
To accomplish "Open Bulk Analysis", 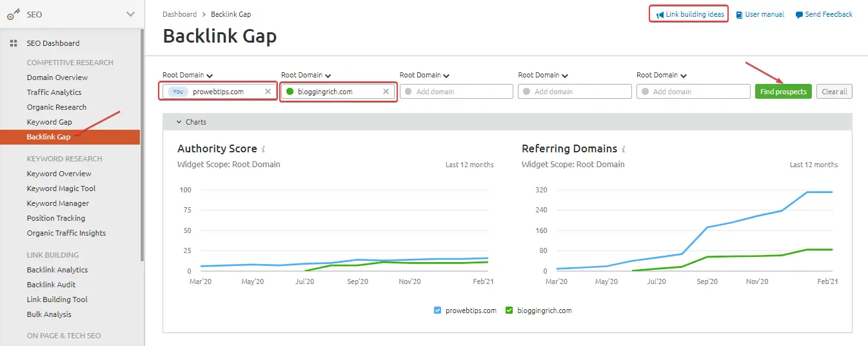I will coord(49,314).
